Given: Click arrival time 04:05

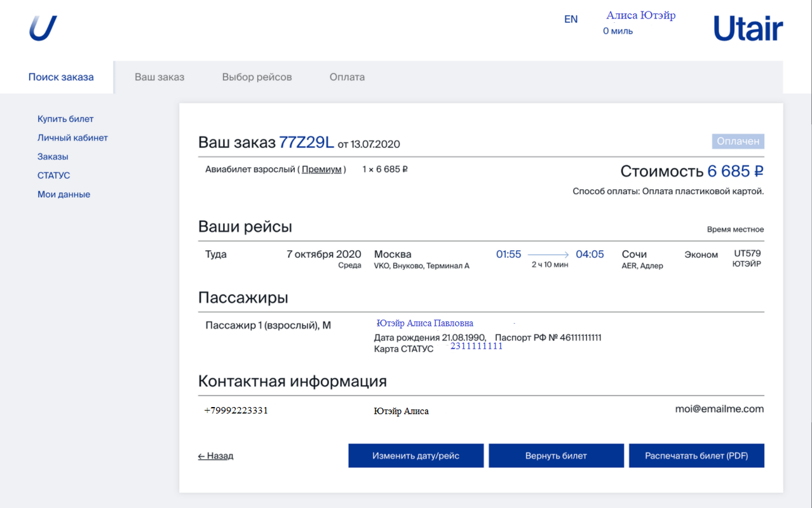Looking at the screenshot, I should [x=590, y=255].
